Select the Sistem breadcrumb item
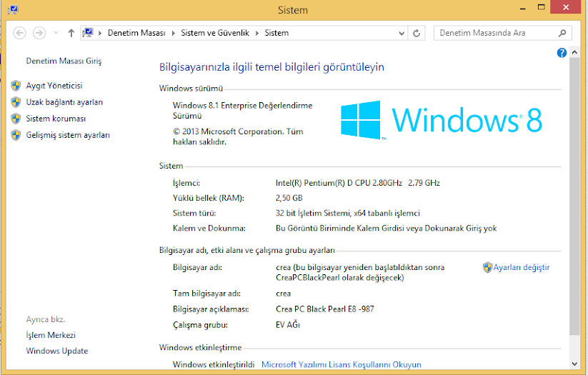Screen dimensions: 588x375 [276, 33]
